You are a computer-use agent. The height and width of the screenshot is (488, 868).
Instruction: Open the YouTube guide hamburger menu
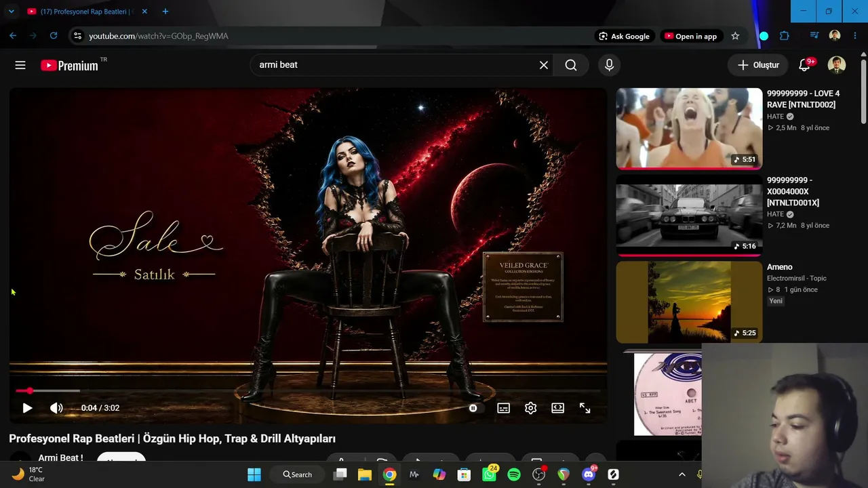pos(20,65)
